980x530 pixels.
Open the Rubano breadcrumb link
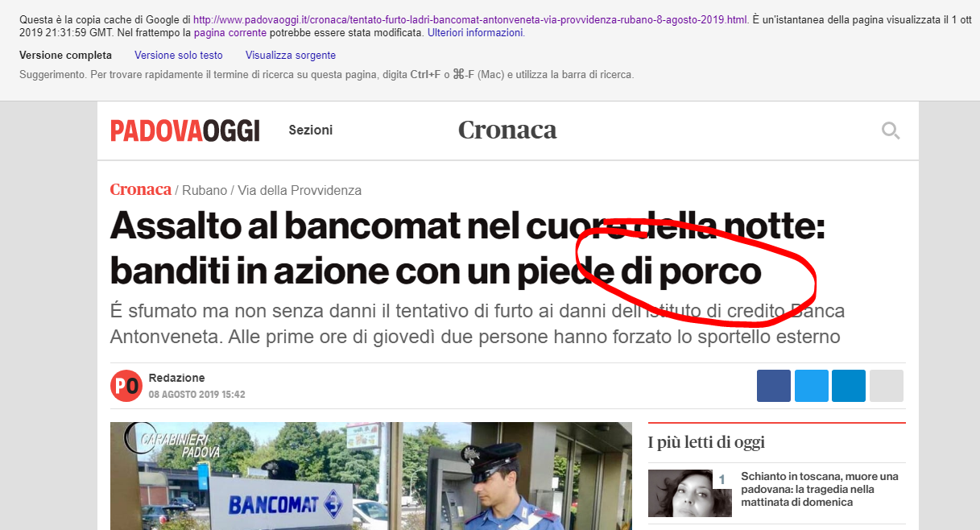(x=205, y=191)
